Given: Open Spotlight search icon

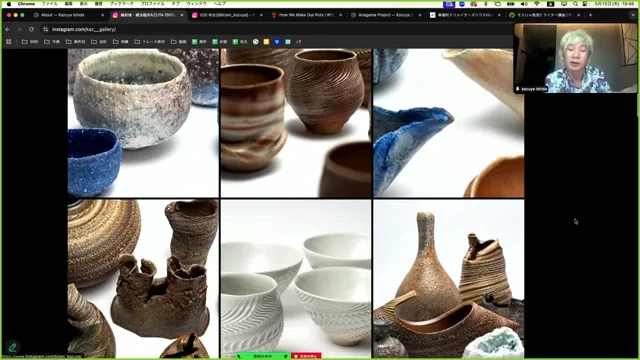Looking at the screenshot, I should 575,4.
